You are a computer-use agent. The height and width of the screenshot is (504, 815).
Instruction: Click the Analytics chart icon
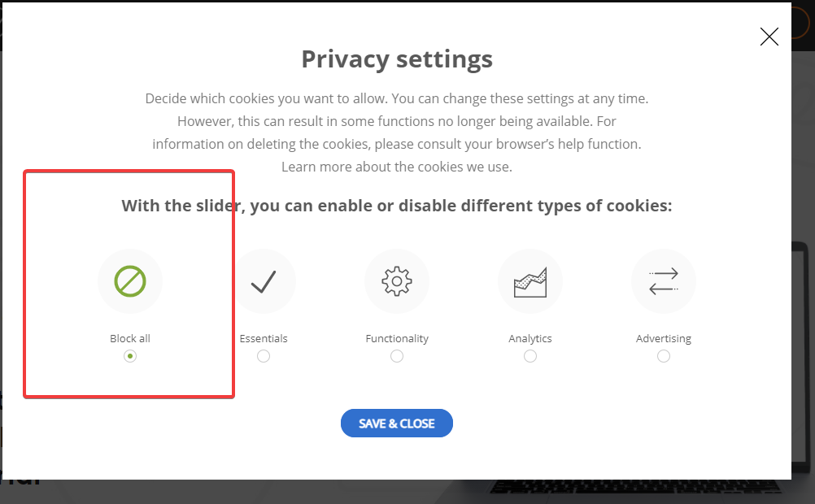(x=530, y=282)
